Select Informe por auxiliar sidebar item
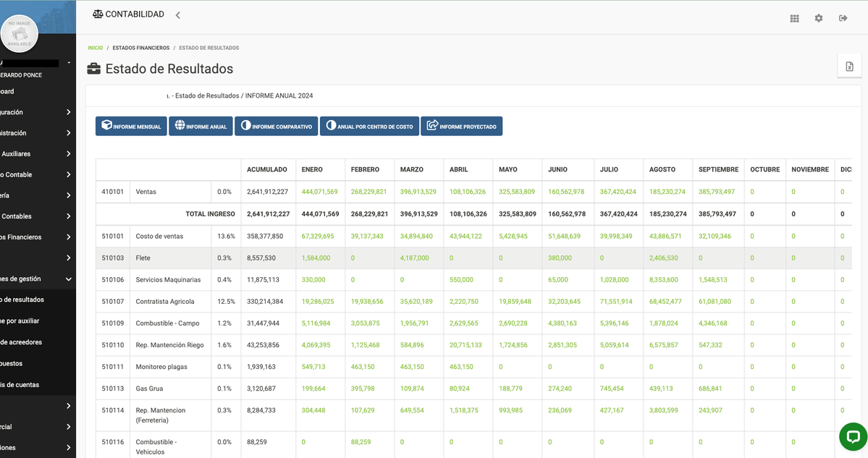The width and height of the screenshot is (868, 458). [x=20, y=321]
